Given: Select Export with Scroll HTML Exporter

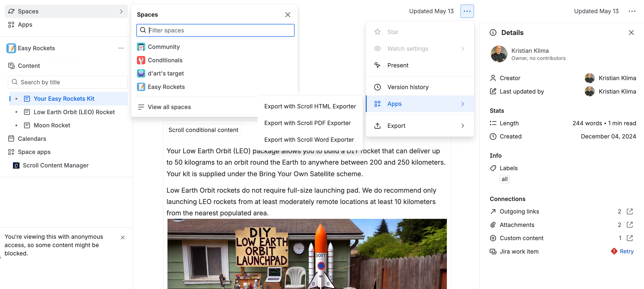Looking at the screenshot, I should [x=310, y=106].
